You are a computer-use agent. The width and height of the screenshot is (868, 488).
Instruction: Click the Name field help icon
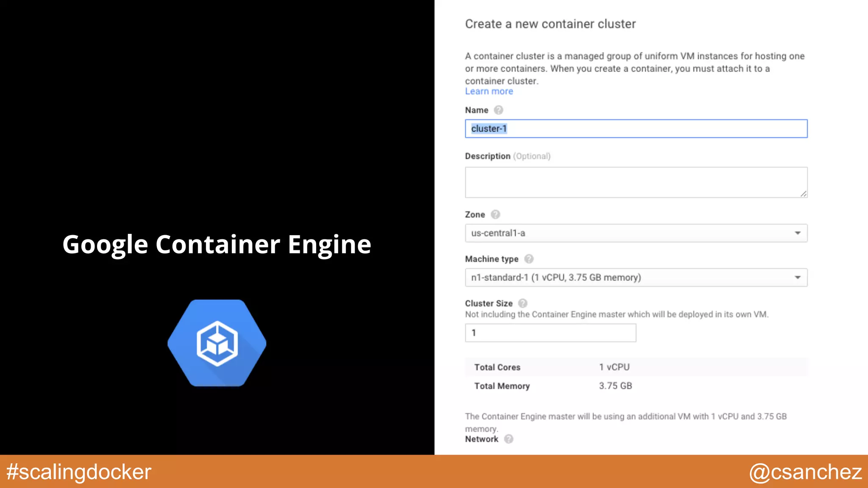point(498,110)
